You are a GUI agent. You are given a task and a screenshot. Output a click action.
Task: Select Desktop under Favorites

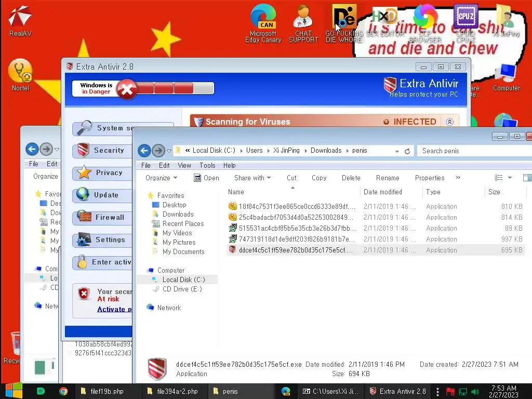tap(174, 205)
